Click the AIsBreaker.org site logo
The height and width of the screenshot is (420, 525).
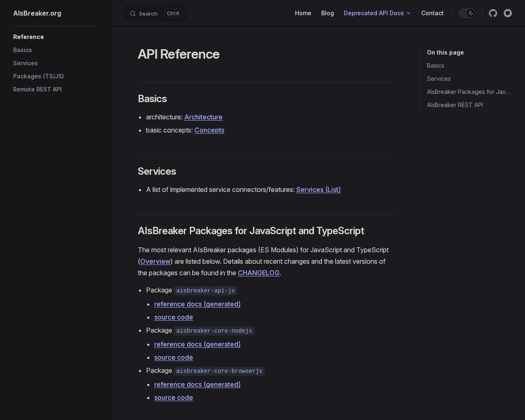[x=37, y=14]
